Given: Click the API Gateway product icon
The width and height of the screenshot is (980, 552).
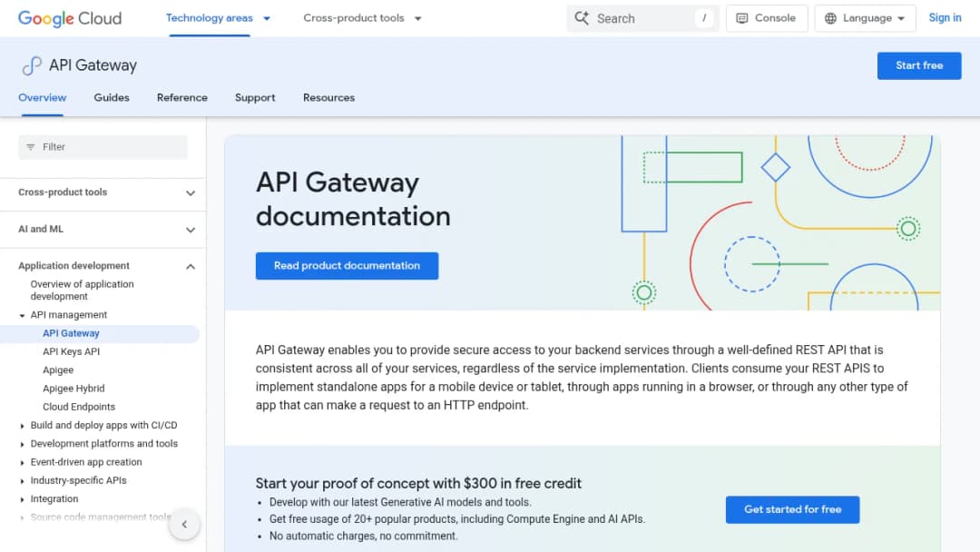Looking at the screenshot, I should [x=31, y=65].
